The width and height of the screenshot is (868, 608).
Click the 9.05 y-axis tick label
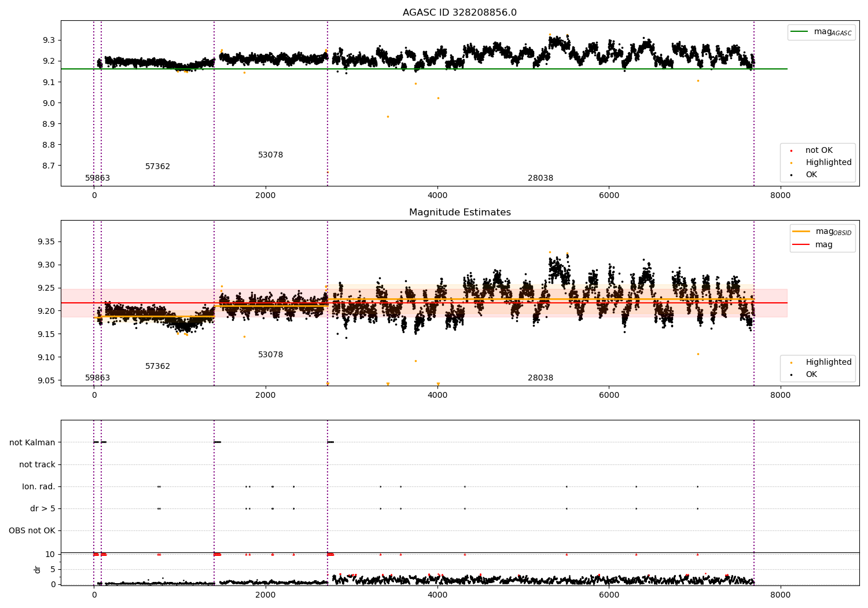46,381
